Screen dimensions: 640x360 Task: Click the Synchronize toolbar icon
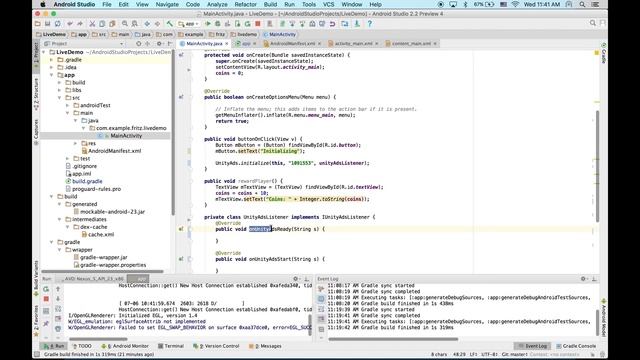[58, 24]
